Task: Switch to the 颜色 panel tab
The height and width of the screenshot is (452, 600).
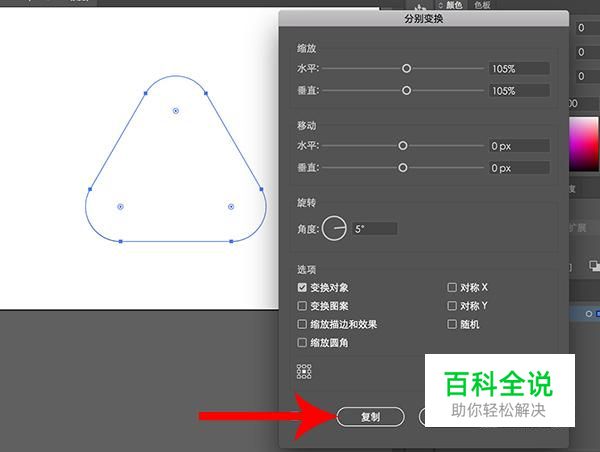Action: [x=454, y=5]
